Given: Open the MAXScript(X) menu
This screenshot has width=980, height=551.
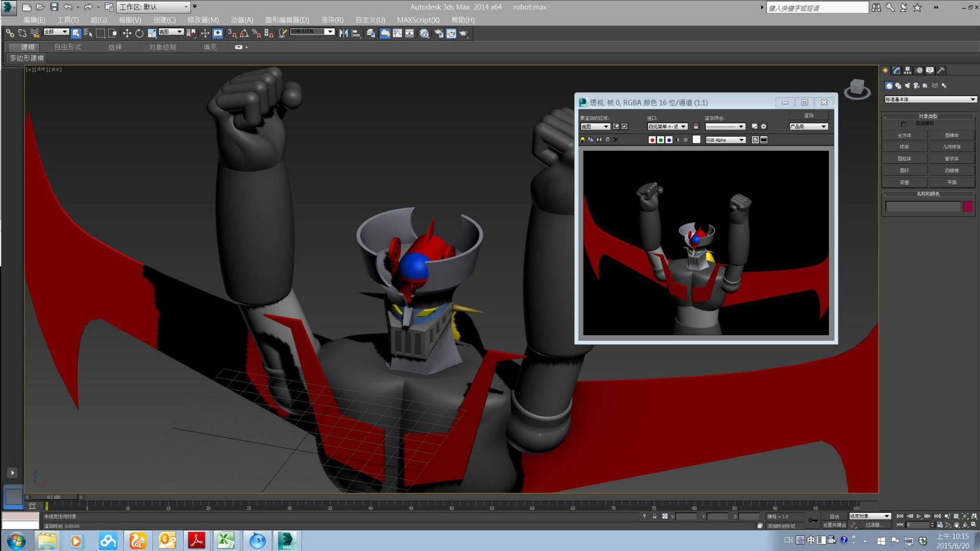Looking at the screenshot, I should [x=418, y=20].
